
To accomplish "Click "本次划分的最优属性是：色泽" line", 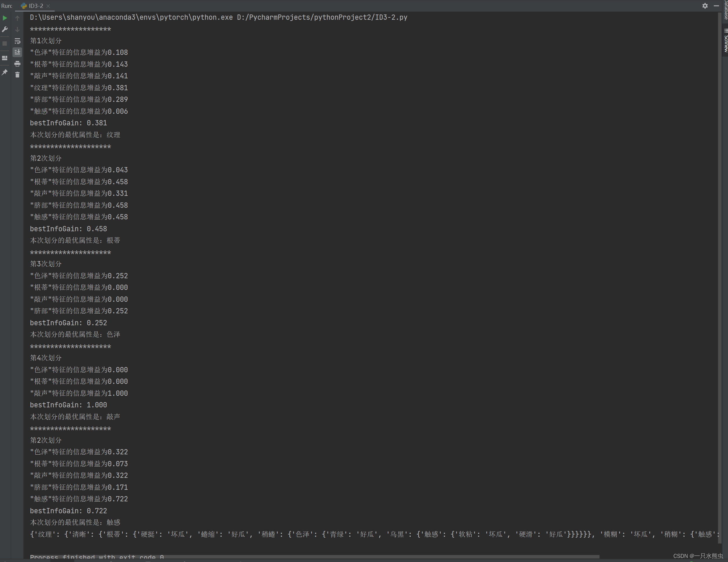I will coord(75,335).
